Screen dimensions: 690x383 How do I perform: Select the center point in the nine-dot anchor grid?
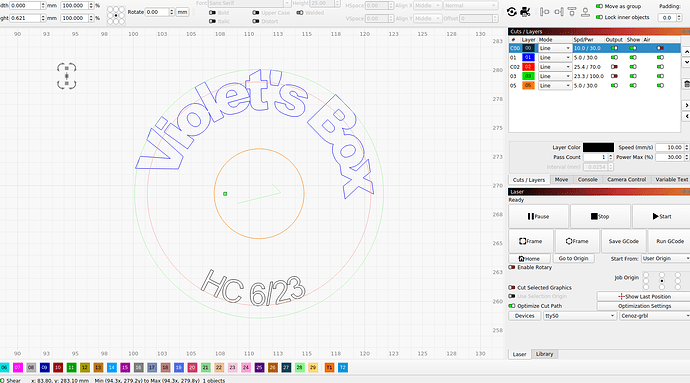pyautogui.click(x=116, y=15)
